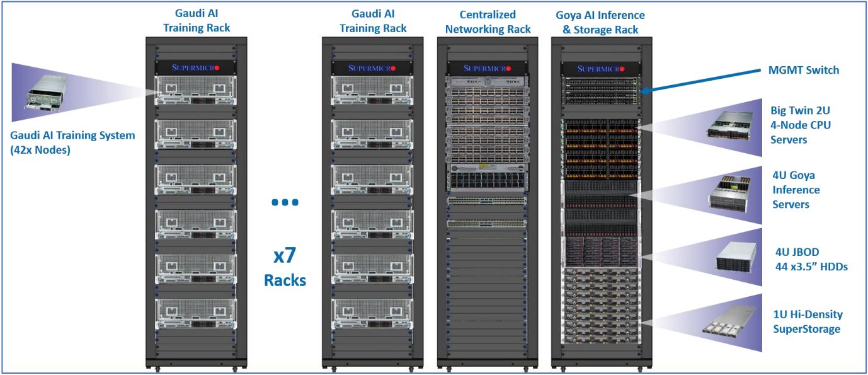The image size is (868, 375).
Task: Click the "x7 Racks" text
Action: [285, 267]
